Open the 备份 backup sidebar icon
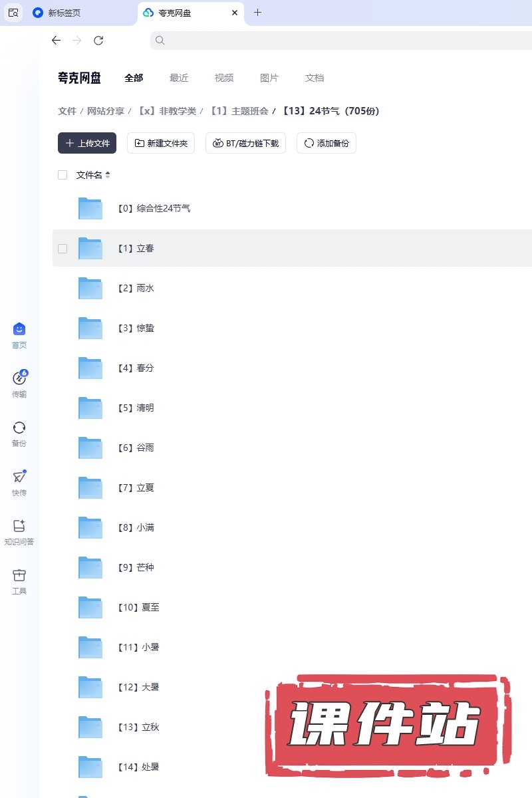Screen dimensions: 532x798 tap(19, 428)
